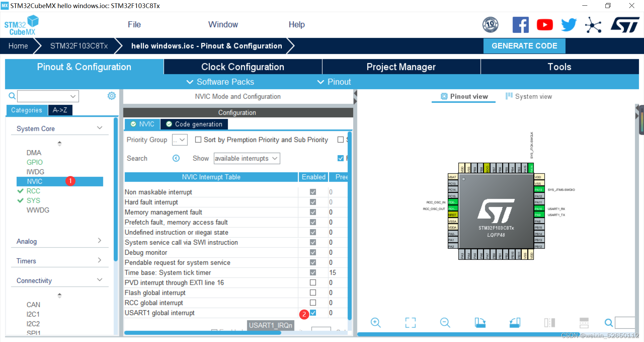644x342 pixels.
Task: Disable the USART1 global interrupt checkbox
Action: click(x=313, y=312)
